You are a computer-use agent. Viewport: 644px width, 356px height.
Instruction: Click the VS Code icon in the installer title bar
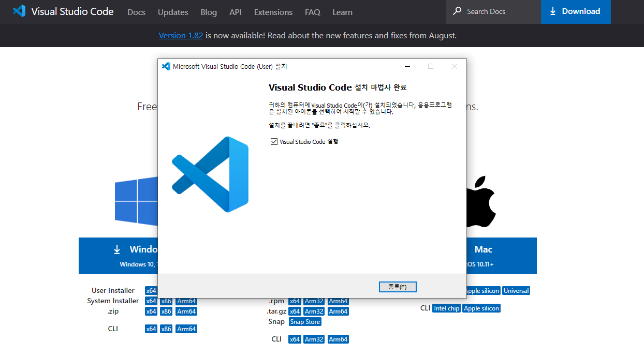(166, 66)
